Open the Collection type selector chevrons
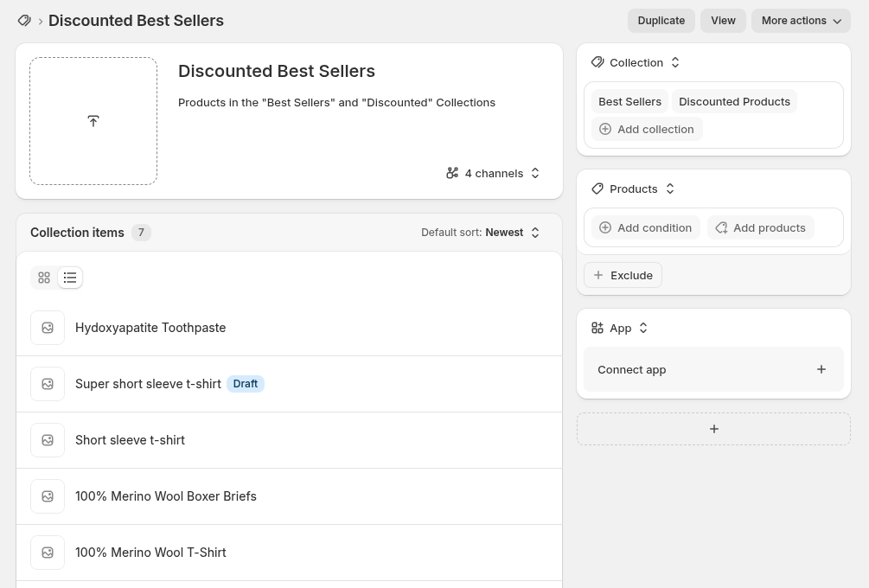 pos(675,62)
